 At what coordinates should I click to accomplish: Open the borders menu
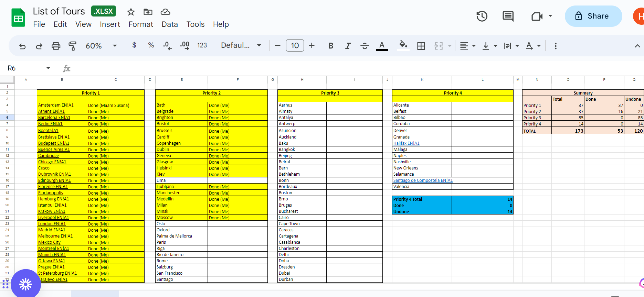point(421,46)
